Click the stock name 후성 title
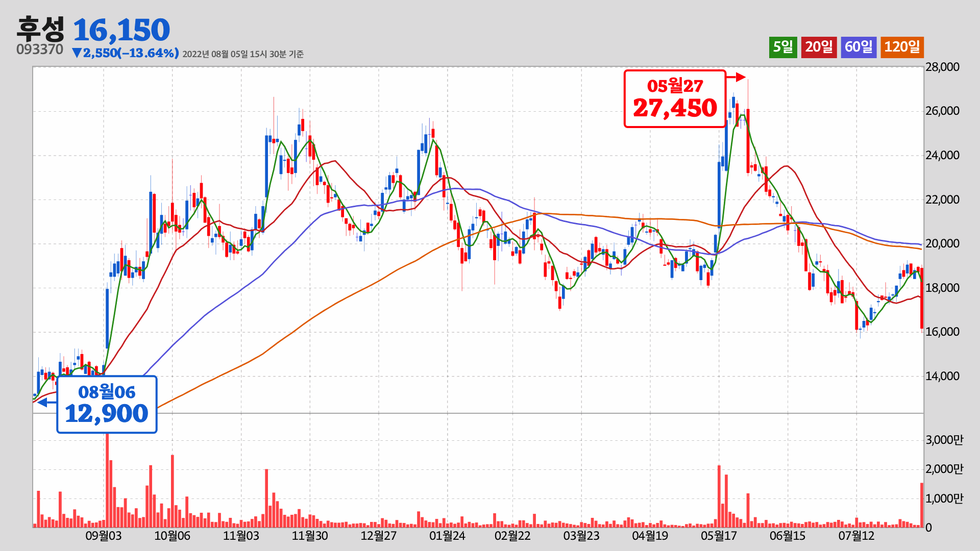This screenshot has height=551, width=980. (40, 30)
